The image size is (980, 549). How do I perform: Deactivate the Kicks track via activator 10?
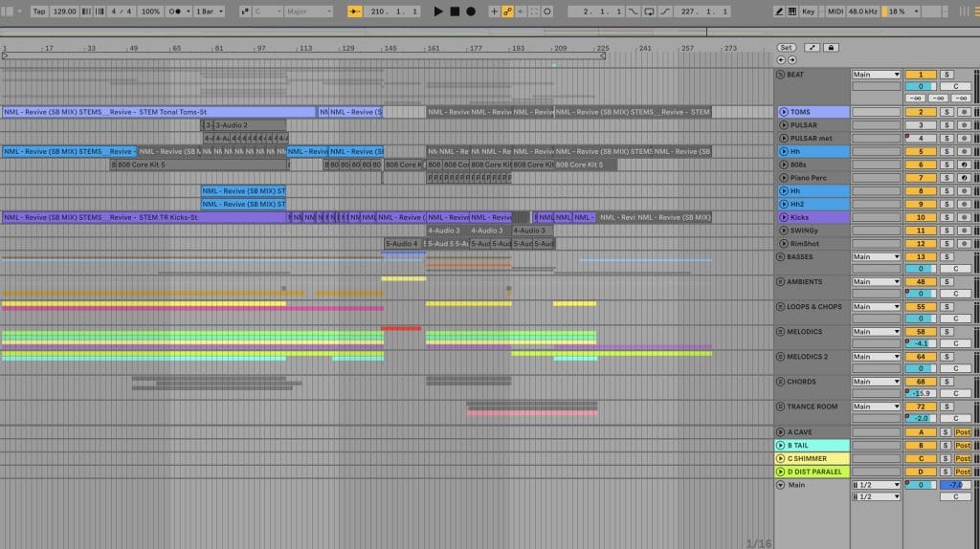click(921, 217)
